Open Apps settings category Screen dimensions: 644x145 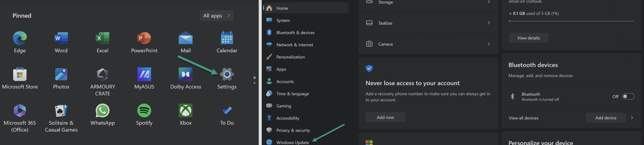click(x=306, y=69)
